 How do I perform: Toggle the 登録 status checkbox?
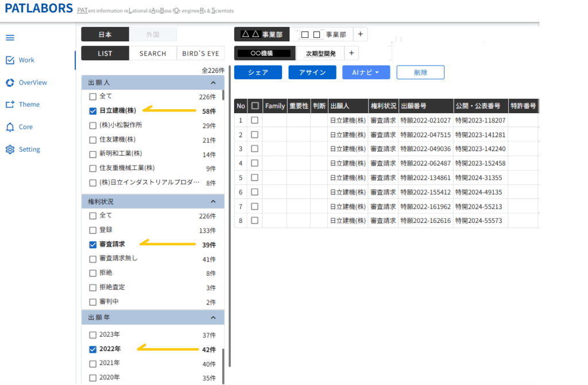[x=93, y=230]
